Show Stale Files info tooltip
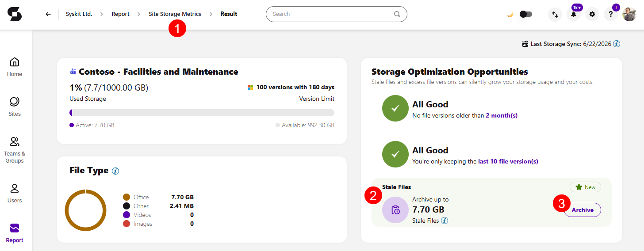The image size is (644, 251). click(445, 221)
